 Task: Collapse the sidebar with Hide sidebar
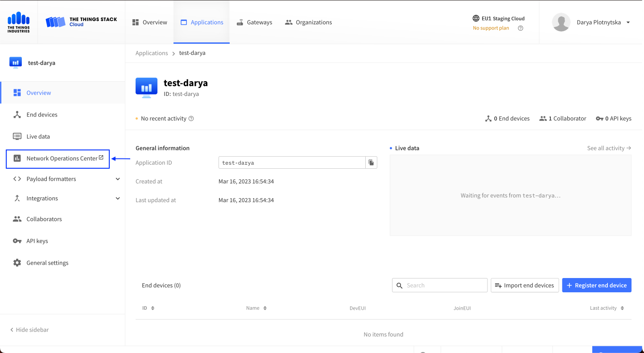[x=29, y=330]
